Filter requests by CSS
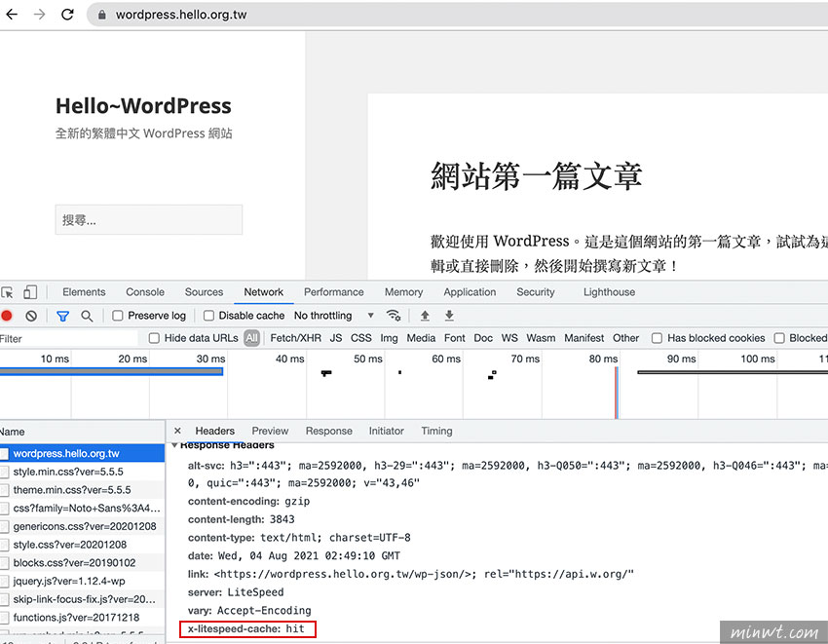The image size is (828, 644). (361, 338)
